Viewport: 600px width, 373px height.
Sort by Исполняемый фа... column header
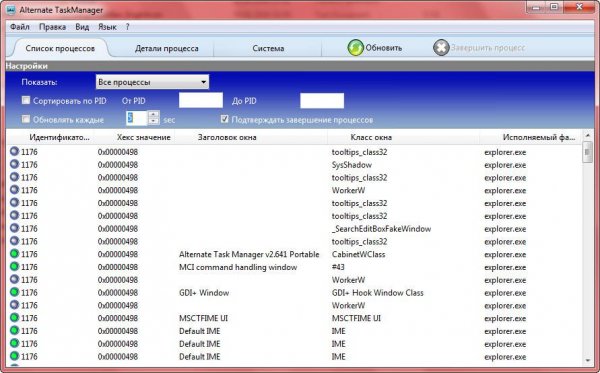pyautogui.click(x=539, y=137)
